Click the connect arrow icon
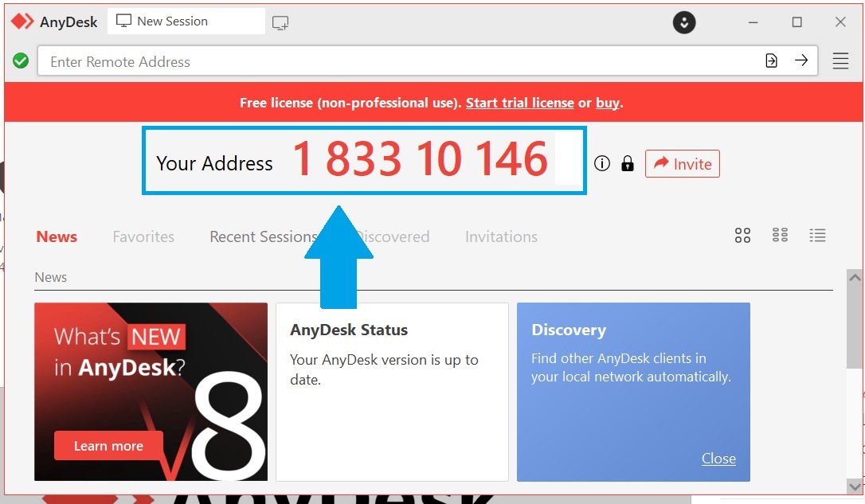The height and width of the screenshot is (504, 865). coord(801,61)
